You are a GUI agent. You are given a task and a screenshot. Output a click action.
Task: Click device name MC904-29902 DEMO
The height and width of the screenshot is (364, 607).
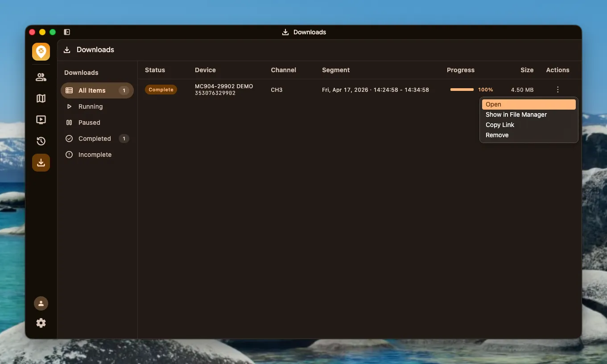point(224,86)
